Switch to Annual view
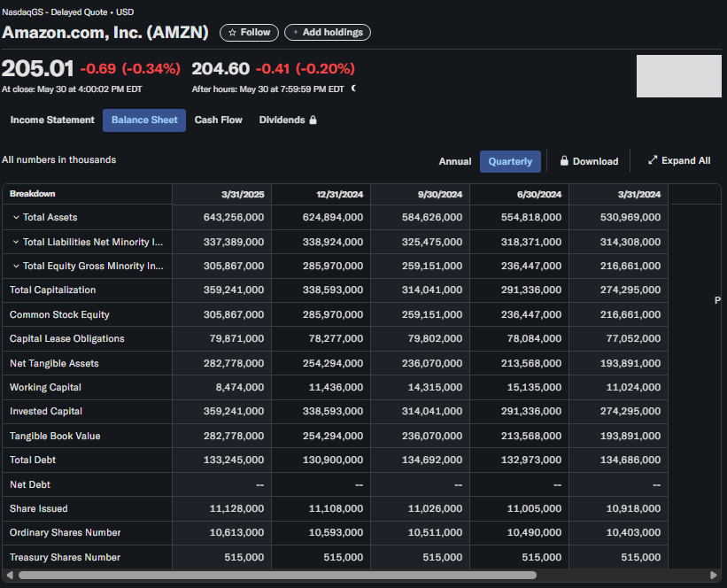 pos(455,161)
